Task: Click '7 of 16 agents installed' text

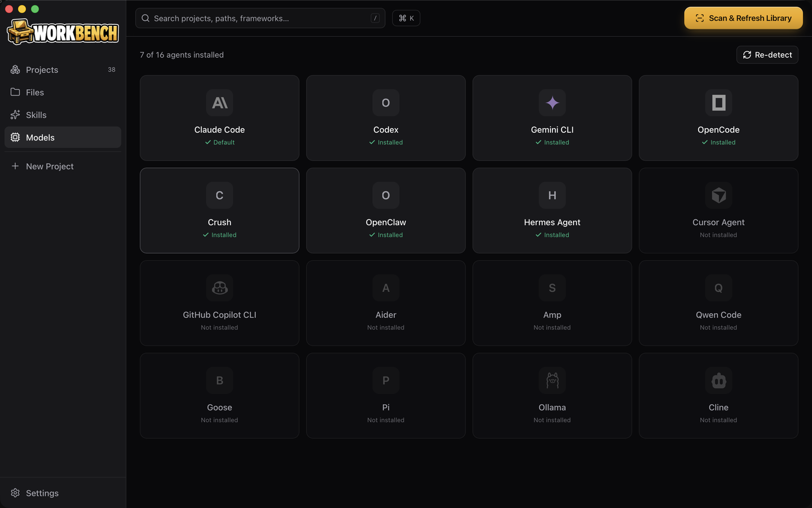Action: [182, 55]
